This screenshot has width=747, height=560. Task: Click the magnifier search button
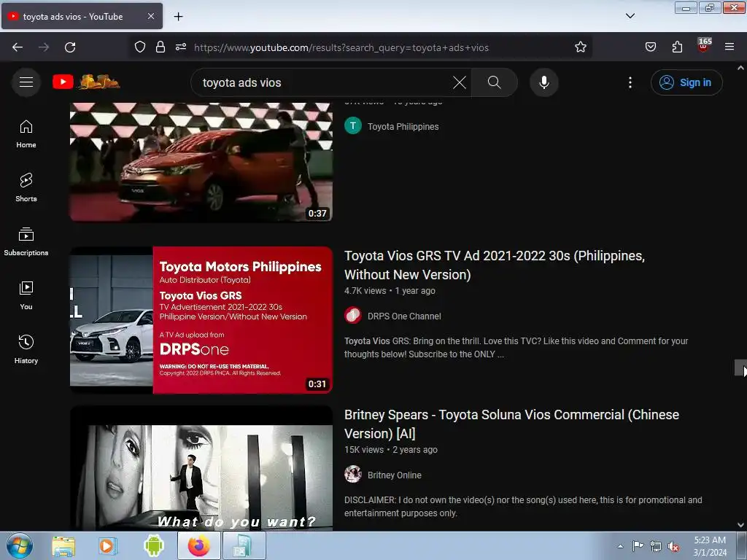(494, 82)
